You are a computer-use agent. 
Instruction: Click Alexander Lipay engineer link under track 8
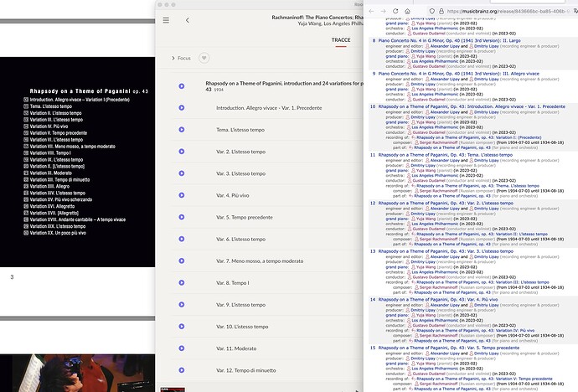pyautogui.click(x=445, y=46)
